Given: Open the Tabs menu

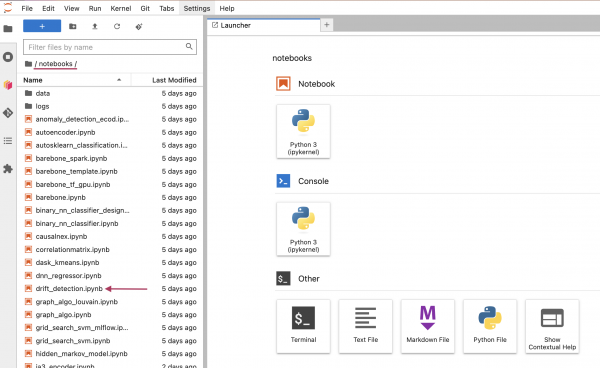Looking at the screenshot, I should (166, 8).
